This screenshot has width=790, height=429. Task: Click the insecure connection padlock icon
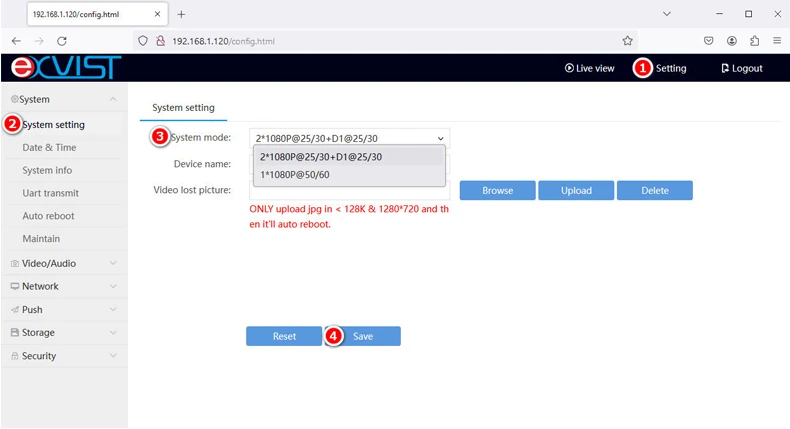(161, 41)
